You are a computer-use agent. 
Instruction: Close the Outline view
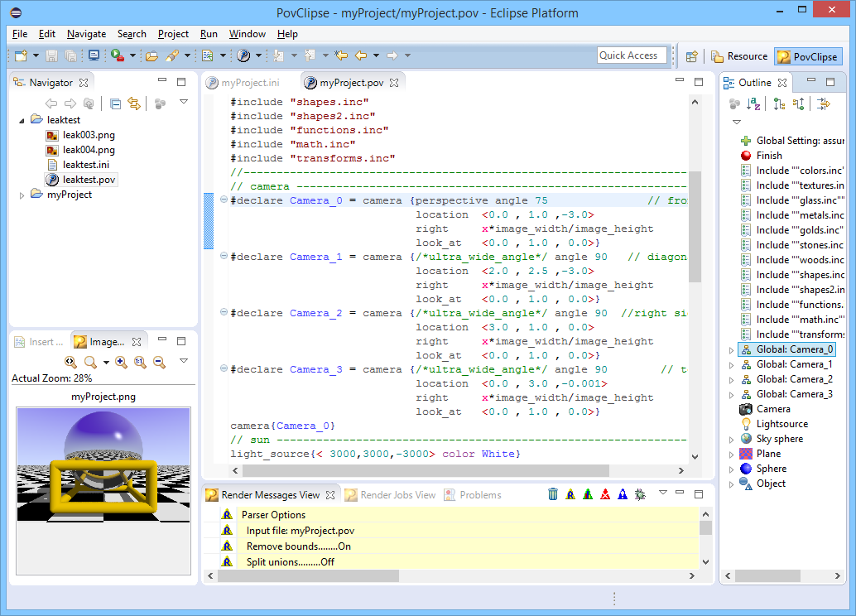782,83
